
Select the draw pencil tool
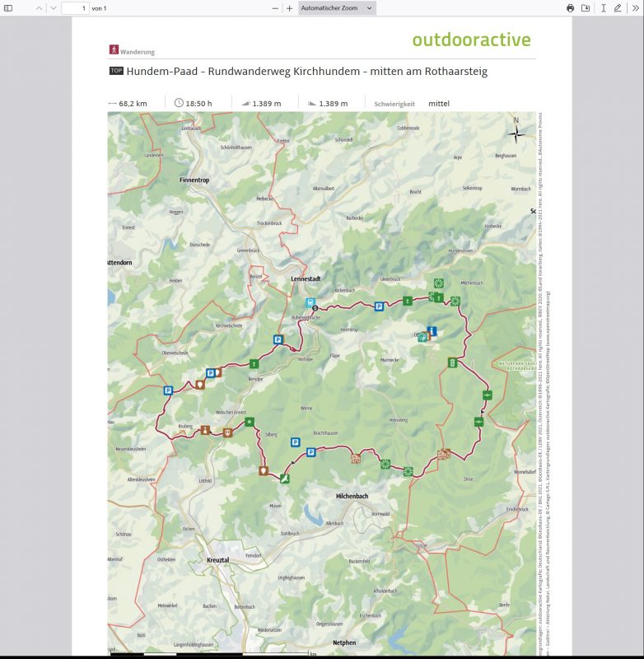click(x=618, y=7)
